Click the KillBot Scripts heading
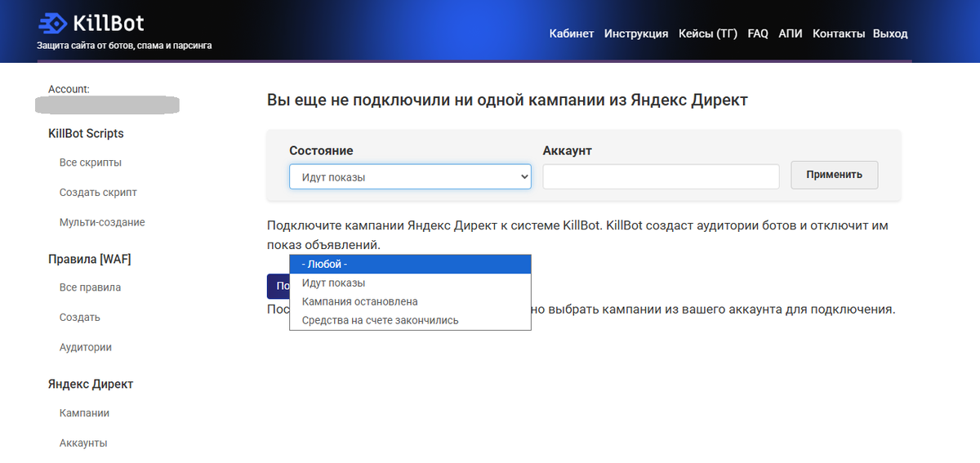Viewport: 980px width, 463px height. coord(86,133)
